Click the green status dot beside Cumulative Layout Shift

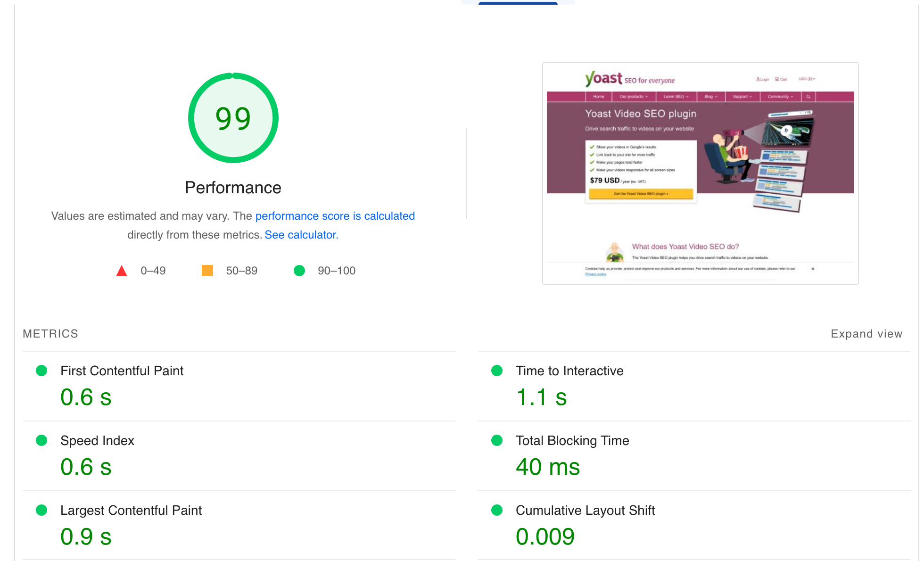(x=497, y=511)
